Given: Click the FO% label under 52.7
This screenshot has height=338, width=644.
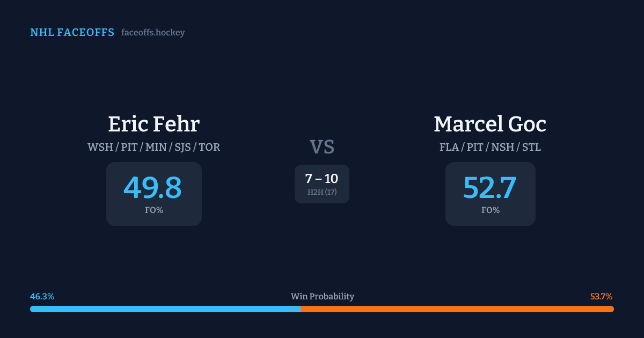Looking at the screenshot, I should 490,210.
